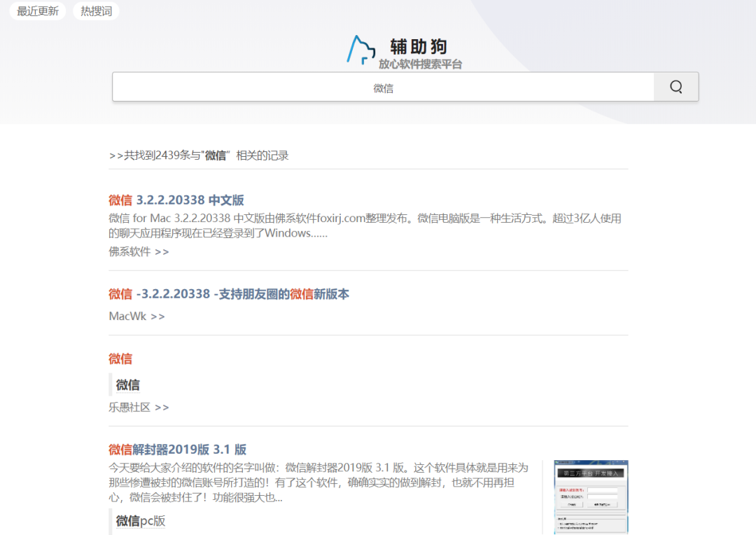This screenshot has height=535, width=756.
Task: Click the magnifier search icon button
Action: coord(675,87)
